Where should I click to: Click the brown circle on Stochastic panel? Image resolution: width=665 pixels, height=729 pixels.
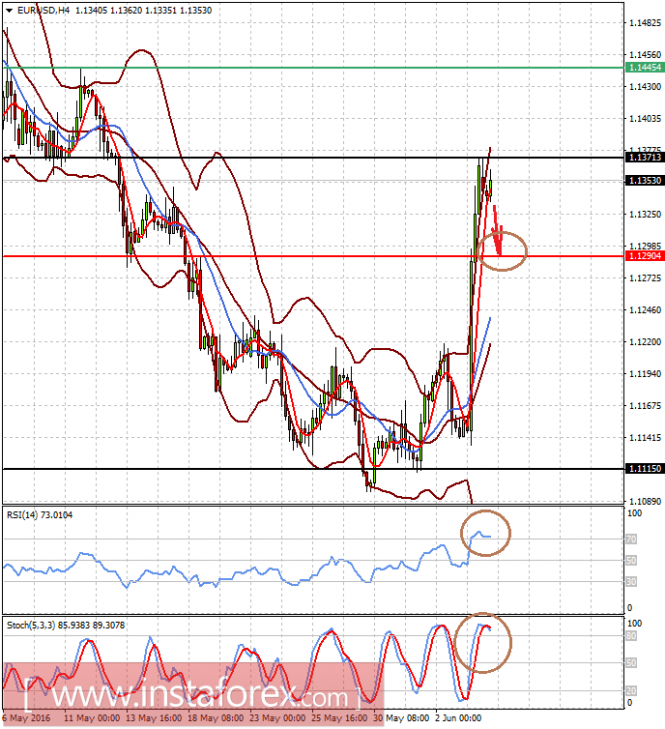tap(483, 643)
